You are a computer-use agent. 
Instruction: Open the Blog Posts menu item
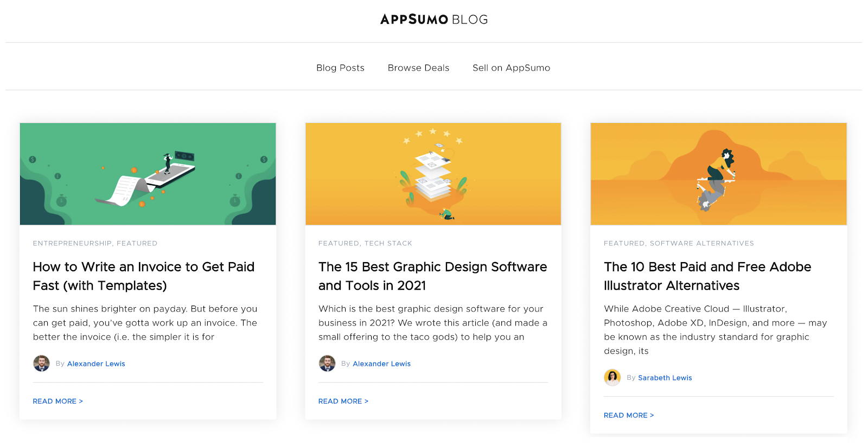340,68
